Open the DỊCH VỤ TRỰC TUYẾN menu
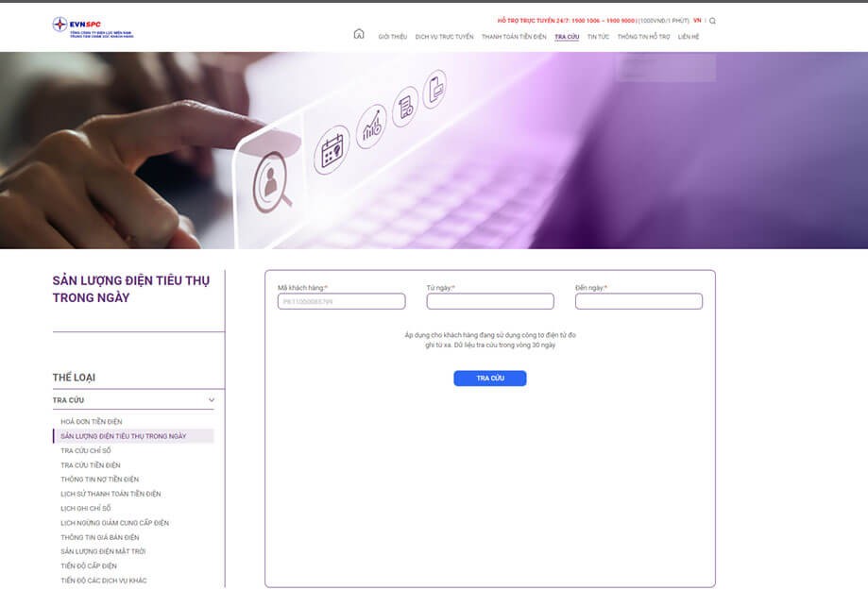Viewport: 868px width, 607px height. pyautogui.click(x=444, y=37)
